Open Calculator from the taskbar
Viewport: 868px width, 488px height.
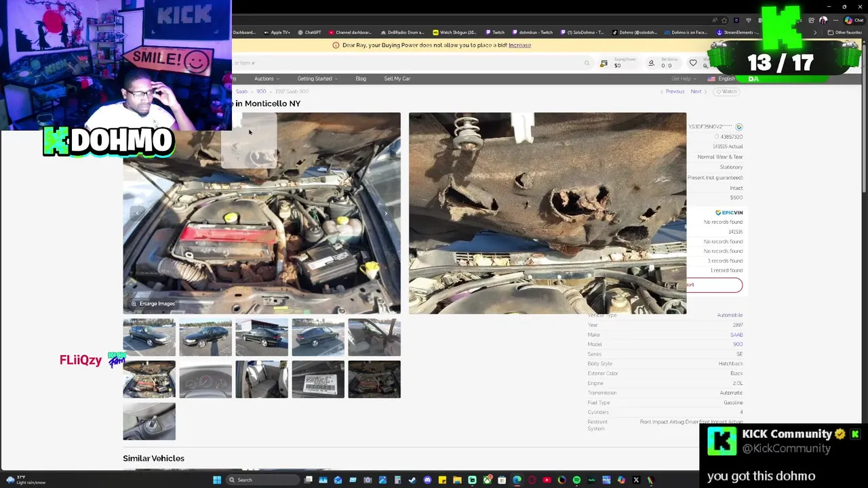pos(397,480)
